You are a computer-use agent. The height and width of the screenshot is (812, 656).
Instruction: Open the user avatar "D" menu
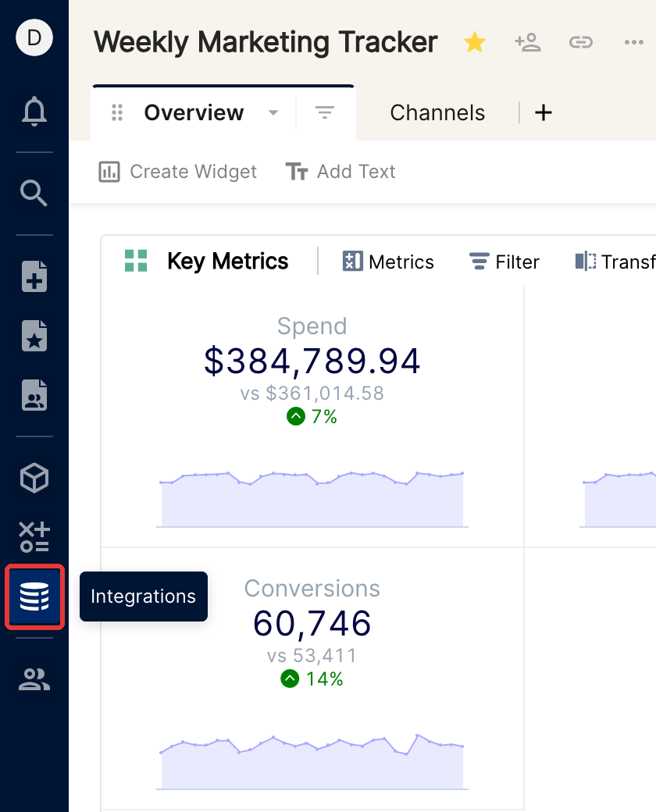coord(34,37)
